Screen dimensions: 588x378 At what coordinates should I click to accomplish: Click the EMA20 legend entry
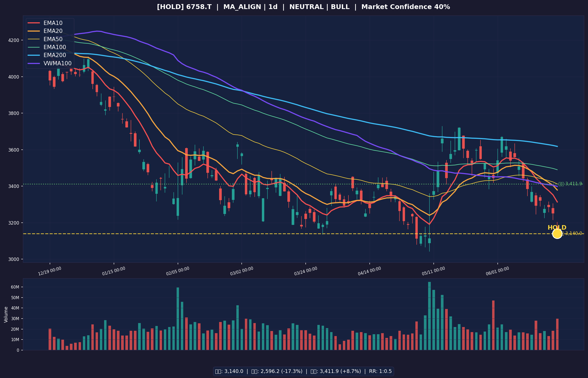pyautogui.click(x=45, y=31)
